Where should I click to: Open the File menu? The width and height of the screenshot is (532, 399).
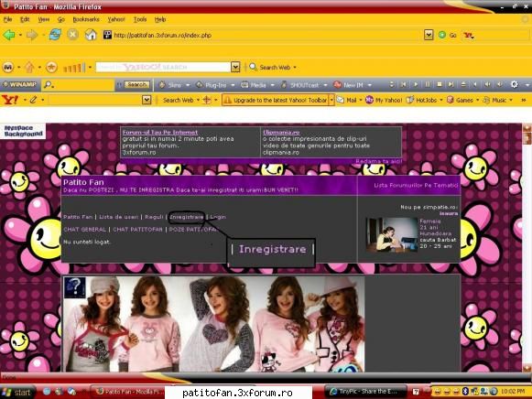7,19
